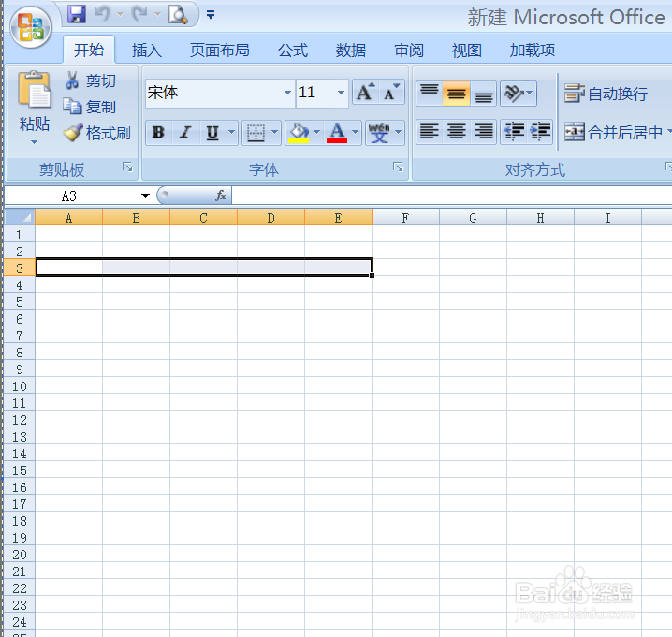Toggle italic formatting
This screenshot has height=637, width=672.
(185, 133)
